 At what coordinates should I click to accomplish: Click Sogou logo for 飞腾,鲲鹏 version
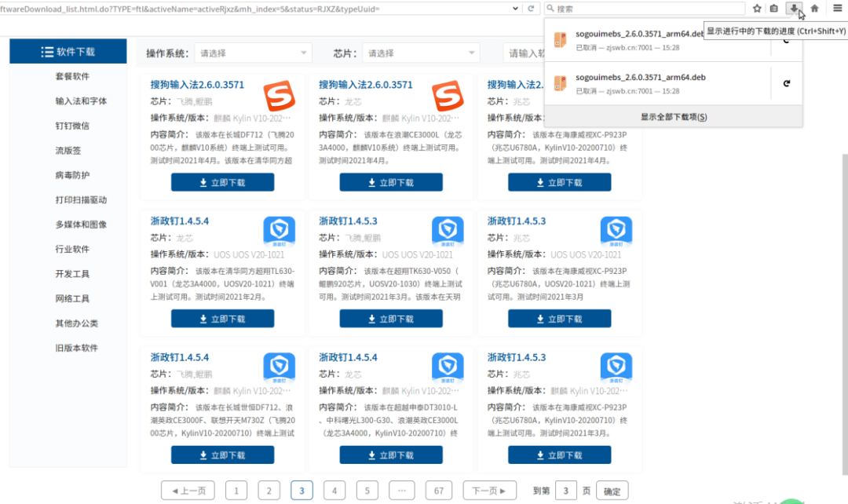point(279,96)
